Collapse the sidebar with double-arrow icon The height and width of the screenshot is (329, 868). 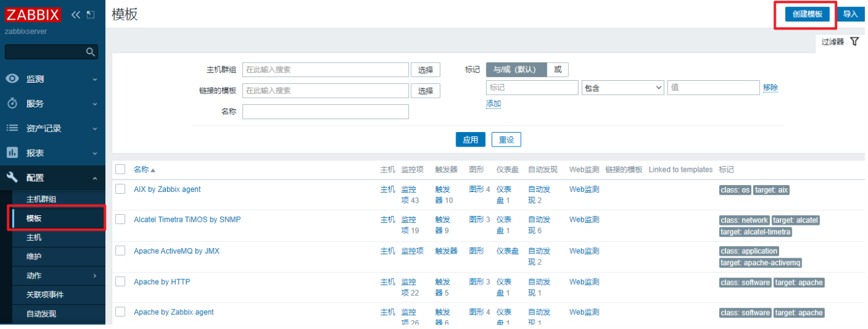tap(76, 15)
